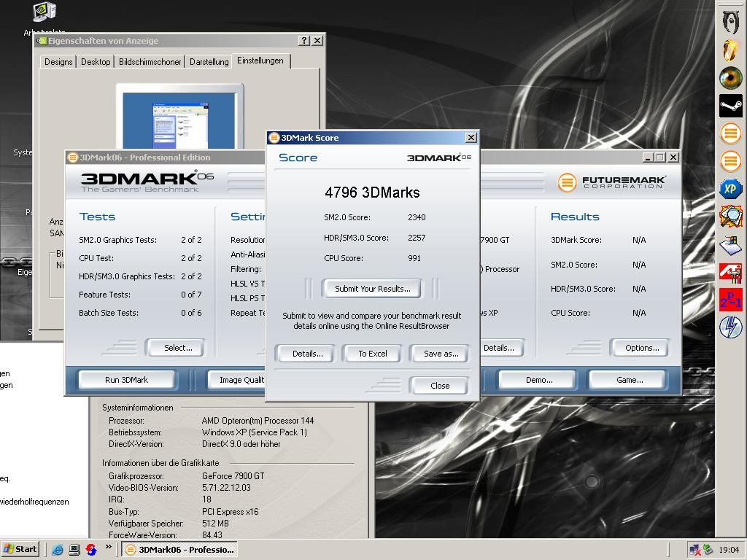
Task: Click the Feature Tests 0 of 7 value
Action: coord(191,295)
